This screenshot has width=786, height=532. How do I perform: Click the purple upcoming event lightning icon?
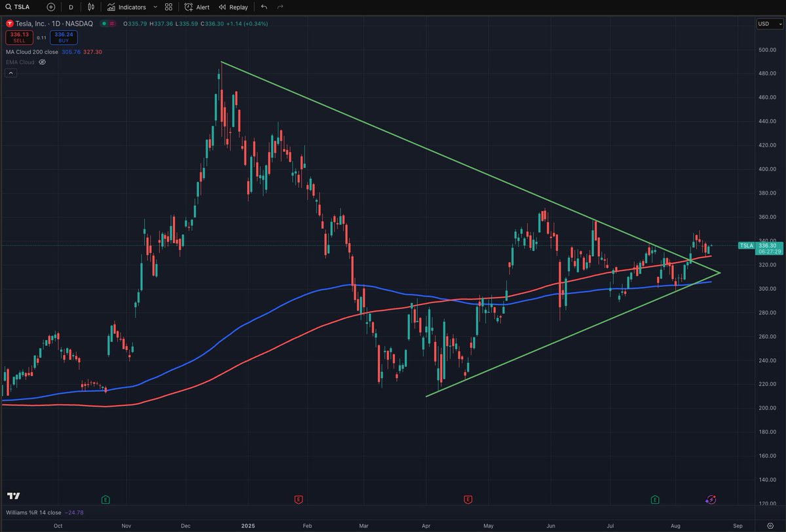(x=711, y=499)
